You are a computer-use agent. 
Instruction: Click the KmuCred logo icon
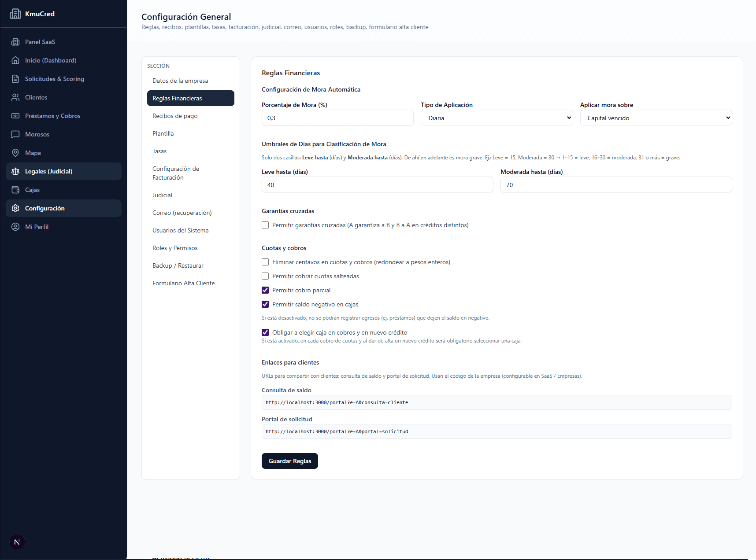tap(16, 14)
